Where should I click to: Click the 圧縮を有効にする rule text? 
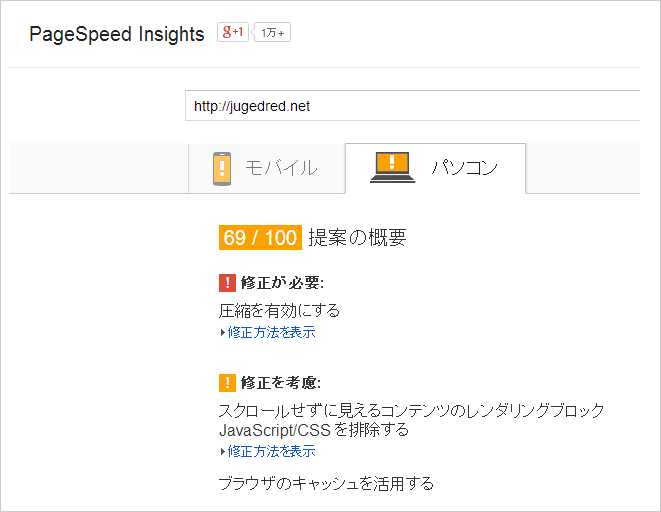(x=279, y=311)
